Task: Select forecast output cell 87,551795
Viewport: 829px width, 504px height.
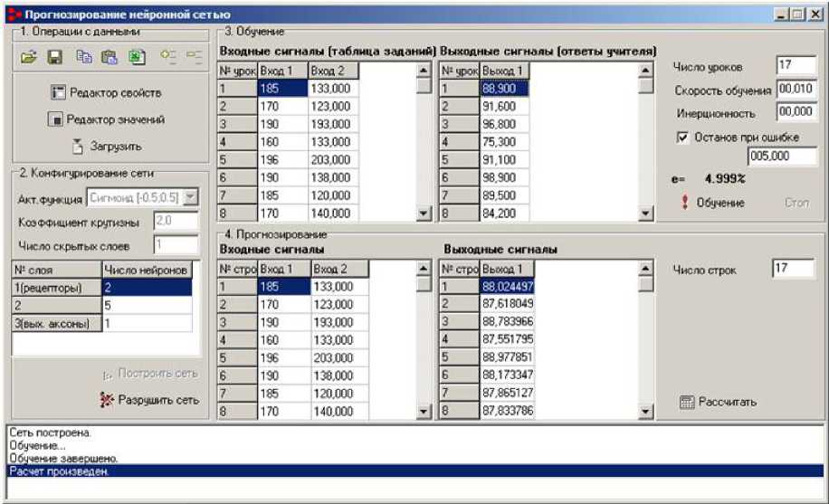Action: pyautogui.click(x=507, y=339)
